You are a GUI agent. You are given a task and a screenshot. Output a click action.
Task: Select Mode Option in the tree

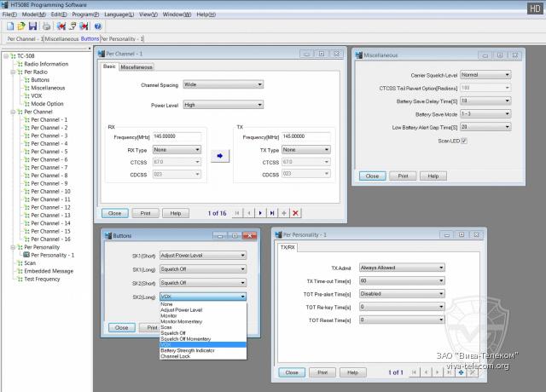point(47,104)
